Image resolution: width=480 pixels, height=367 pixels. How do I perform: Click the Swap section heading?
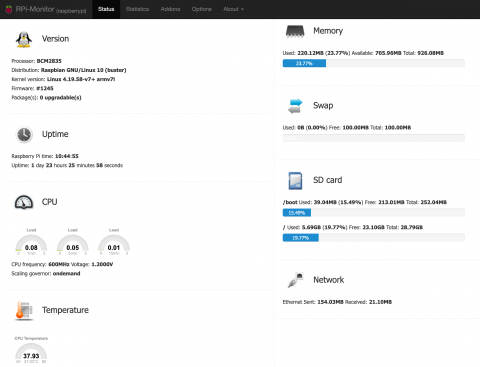pyautogui.click(x=323, y=106)
